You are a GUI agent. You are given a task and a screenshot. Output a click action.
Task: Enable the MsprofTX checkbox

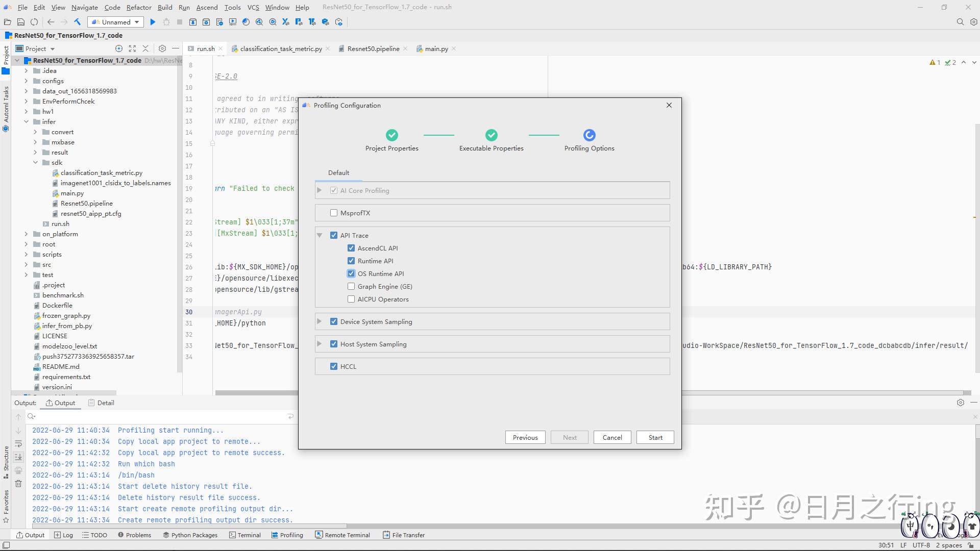coord(334,213)
